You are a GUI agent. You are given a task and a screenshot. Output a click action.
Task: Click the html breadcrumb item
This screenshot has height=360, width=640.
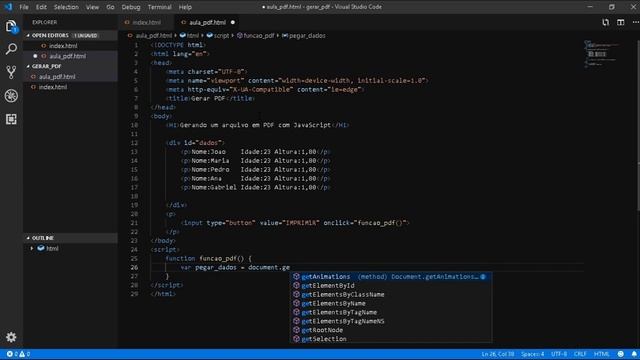pos(190,36)
